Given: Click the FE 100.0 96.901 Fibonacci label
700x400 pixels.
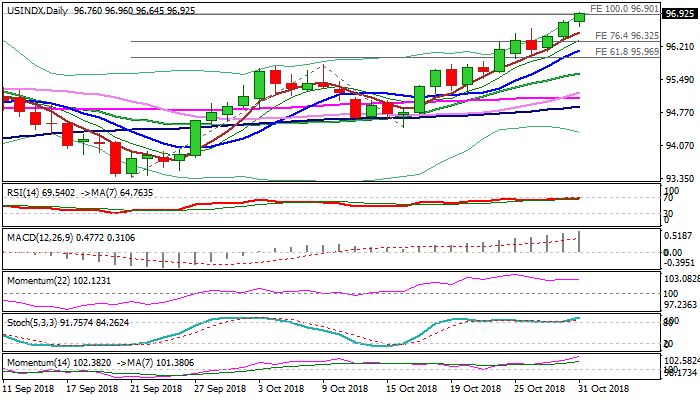Looking at the screenshot, I should point(624,8).
